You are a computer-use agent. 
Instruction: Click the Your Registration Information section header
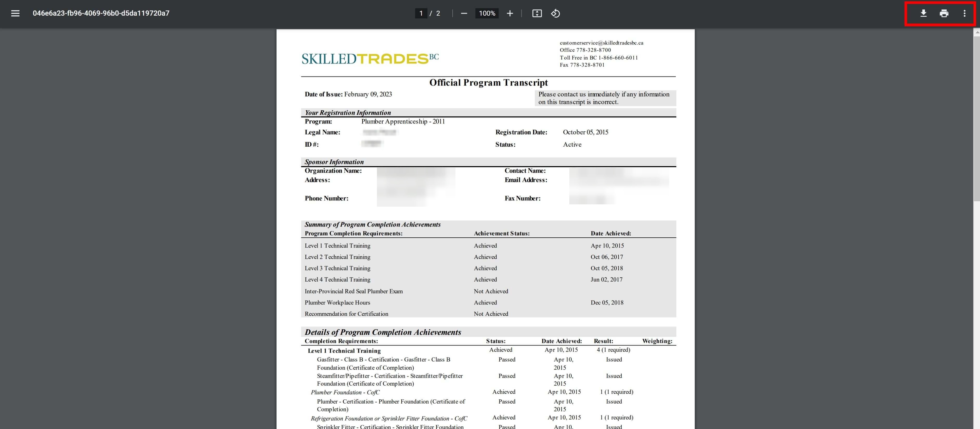tap(348, 113)
